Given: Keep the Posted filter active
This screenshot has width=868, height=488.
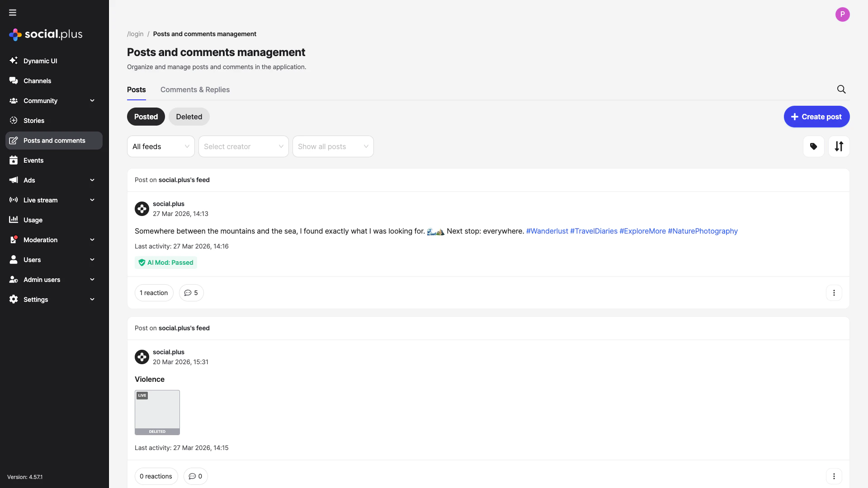Looking at the screenshot, I should coord(146,116).
